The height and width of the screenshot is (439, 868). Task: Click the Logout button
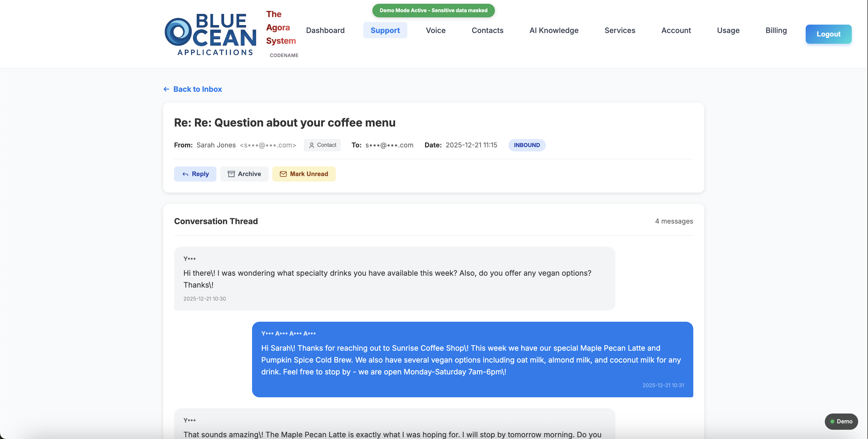click(829, 34)
